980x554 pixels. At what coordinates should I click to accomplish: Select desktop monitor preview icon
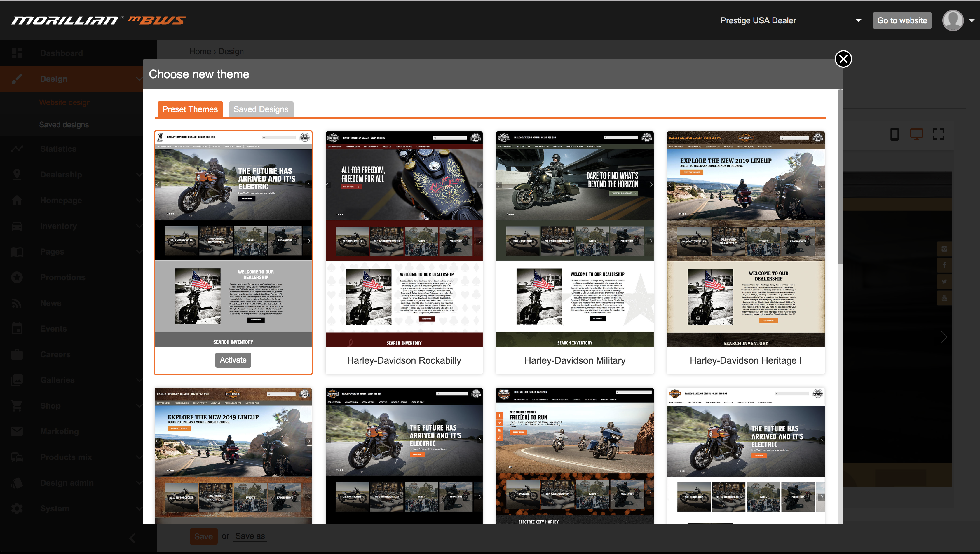916,134
